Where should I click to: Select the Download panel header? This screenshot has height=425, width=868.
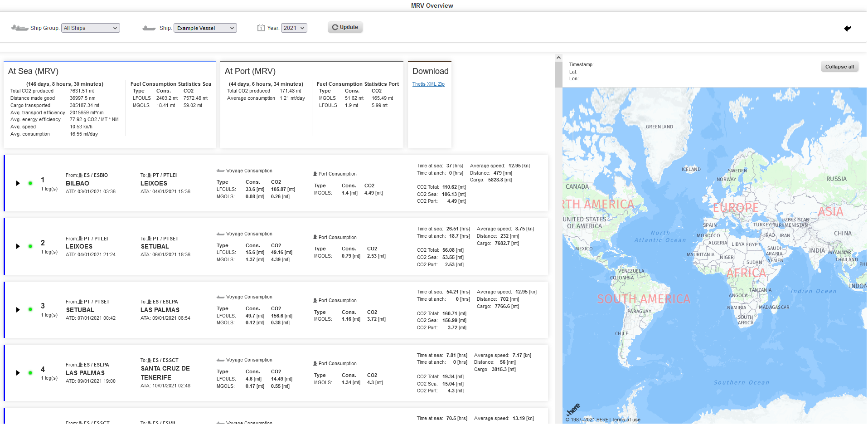click(x=430, y=71)
